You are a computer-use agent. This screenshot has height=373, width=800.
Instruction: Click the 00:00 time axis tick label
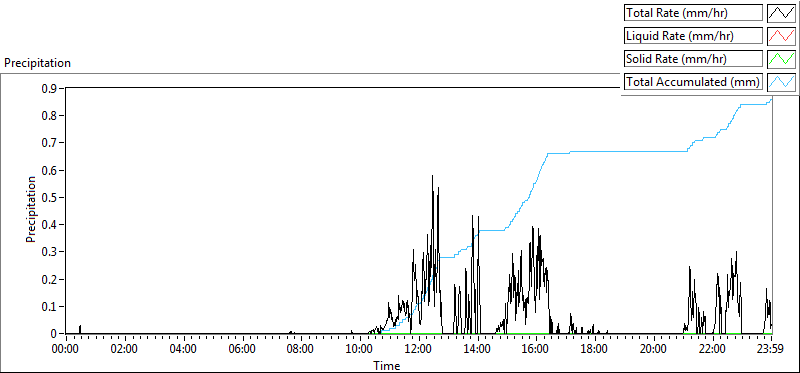pyautogui.click(x=66, y=349)
